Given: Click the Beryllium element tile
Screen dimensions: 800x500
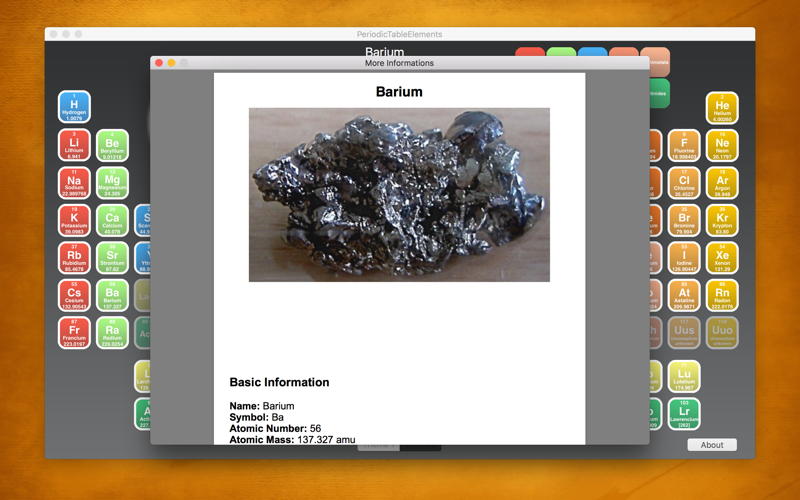Looking at the screenshot, I should pos(112,145).
